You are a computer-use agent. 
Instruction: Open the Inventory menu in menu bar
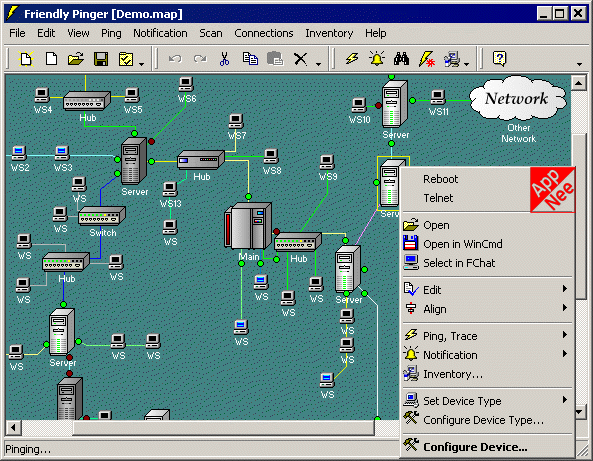click(x=329, y=33)
